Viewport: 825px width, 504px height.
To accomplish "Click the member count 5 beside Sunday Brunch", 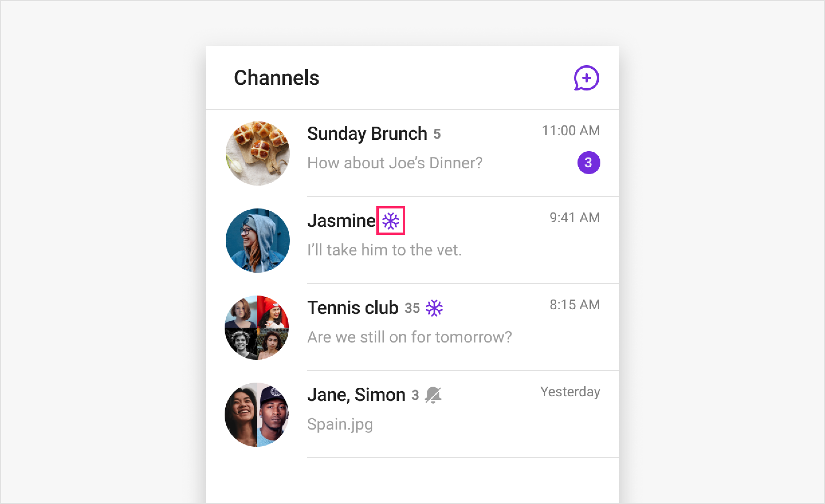I will click(437, 133).
